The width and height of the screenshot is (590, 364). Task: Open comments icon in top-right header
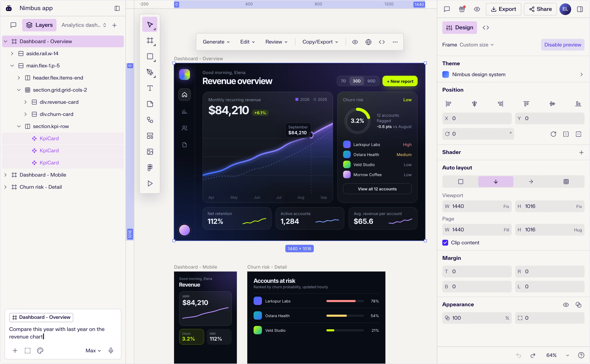(x=447, y=9)
